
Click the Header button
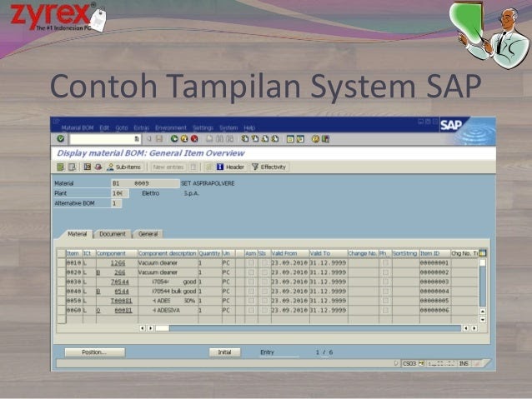point(231,167)
